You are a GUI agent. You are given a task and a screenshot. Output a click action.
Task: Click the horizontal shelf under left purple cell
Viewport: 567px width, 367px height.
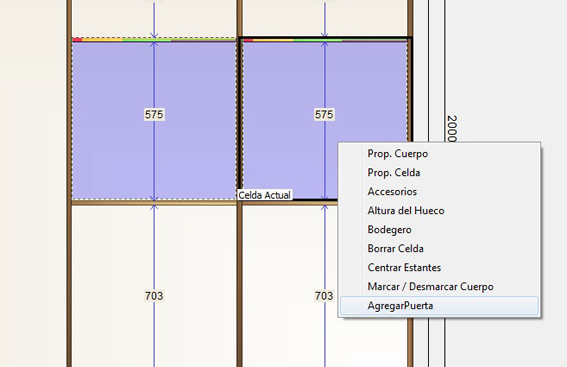coord(154,203)
